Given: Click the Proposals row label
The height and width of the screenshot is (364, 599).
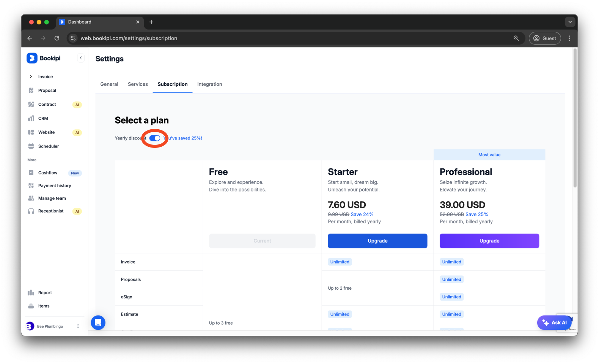Looking at the screenshot, I should click(131, 279).
